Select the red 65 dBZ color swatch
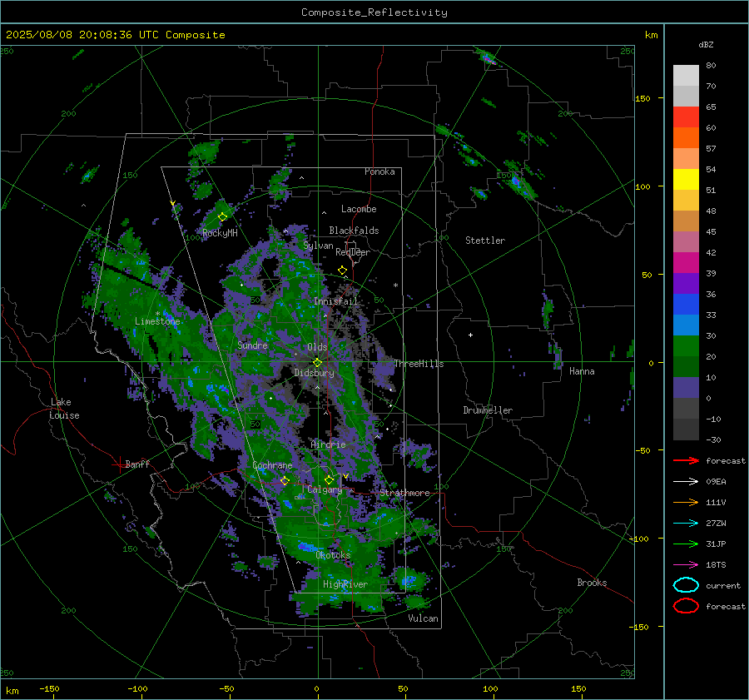Image resolution: width=749 pixels, height=700 pixels. click(x=686, y=117)
